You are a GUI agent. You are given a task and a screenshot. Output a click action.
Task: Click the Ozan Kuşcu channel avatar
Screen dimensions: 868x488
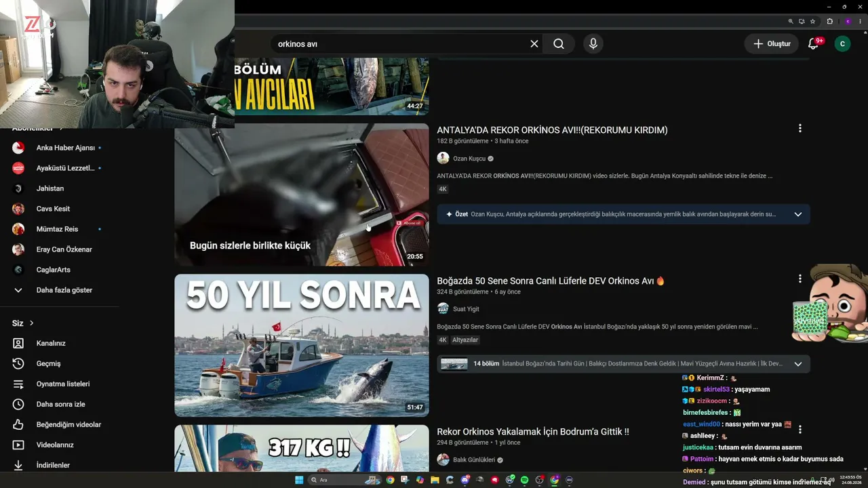tap(443, 158)
